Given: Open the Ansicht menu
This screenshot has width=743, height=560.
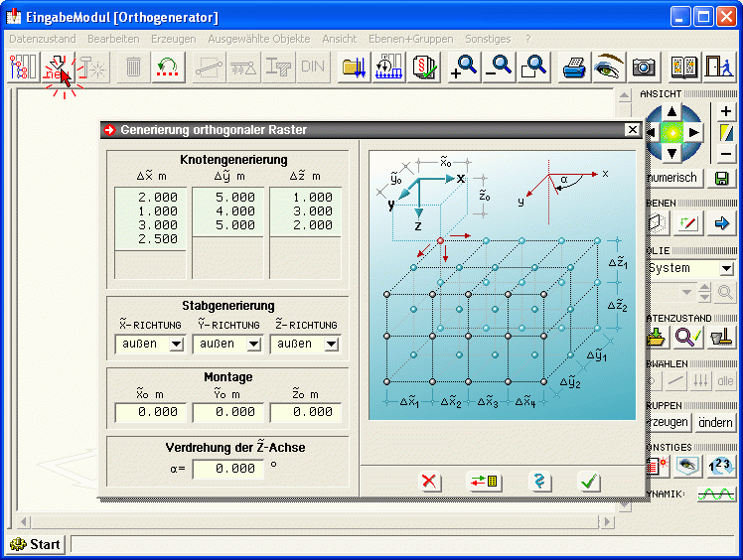Looking at the screenshot, I should point(339,39).
